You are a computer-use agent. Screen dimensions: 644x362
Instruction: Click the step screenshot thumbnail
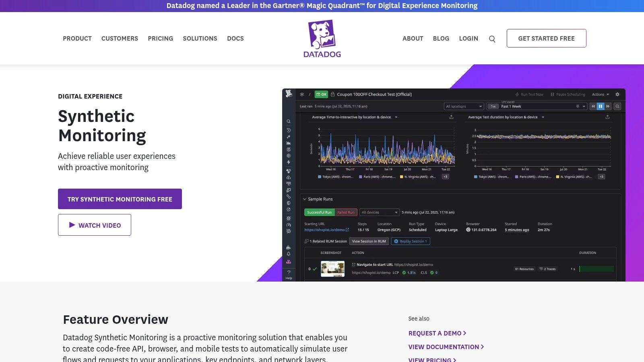point(332,269)
